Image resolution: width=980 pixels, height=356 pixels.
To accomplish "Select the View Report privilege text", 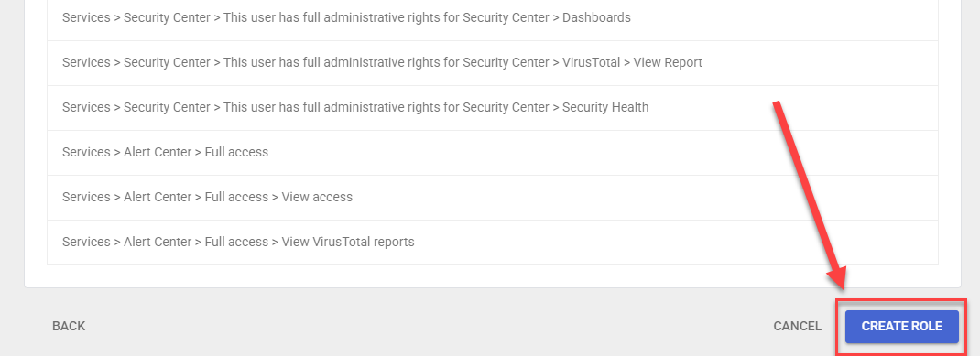I will pyautogui.click(x=668, y=62).
